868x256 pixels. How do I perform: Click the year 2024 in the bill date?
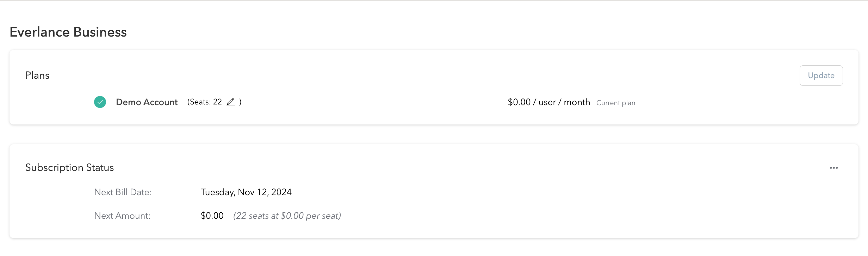(x=281, y=192)
